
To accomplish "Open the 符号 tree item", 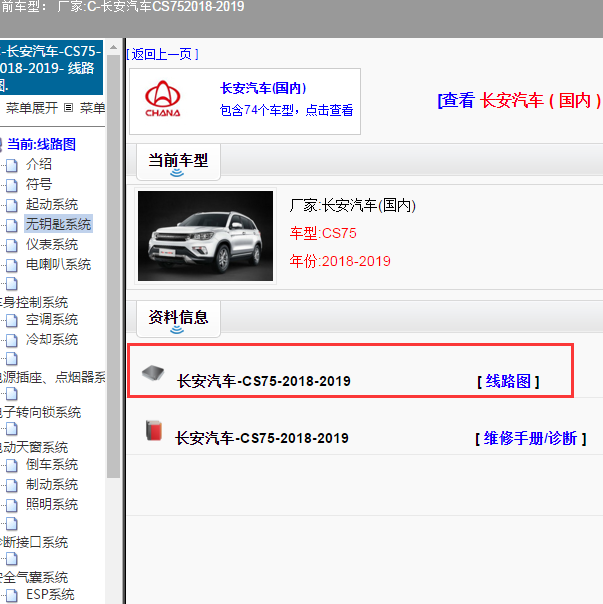I will pyautogui.click(x=39, y=185).
